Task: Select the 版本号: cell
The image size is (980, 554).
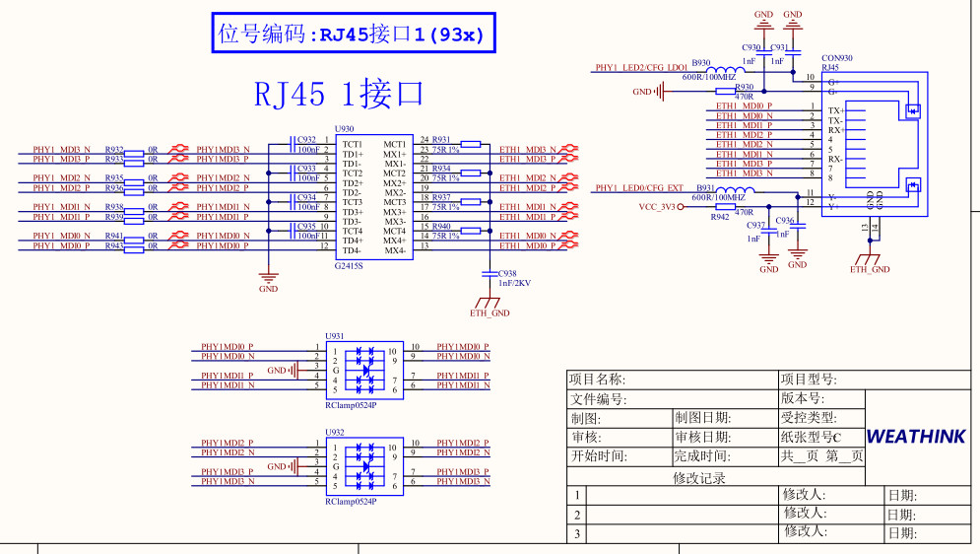Action: tap(821, 399)
